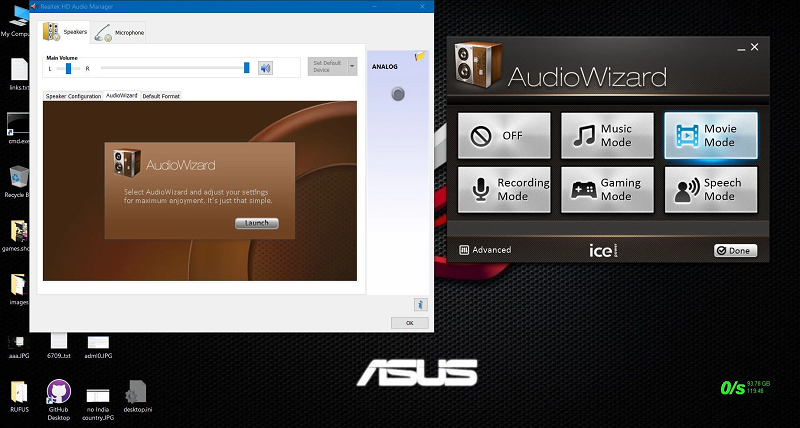Select the cmd.exe desktop shortcut
Image resolution: width=800 pixels, height=428 pixels.
(18, 129)
